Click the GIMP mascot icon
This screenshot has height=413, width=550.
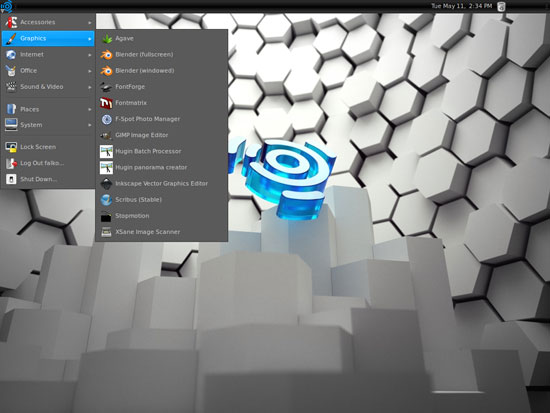click(x=106, y=135)
